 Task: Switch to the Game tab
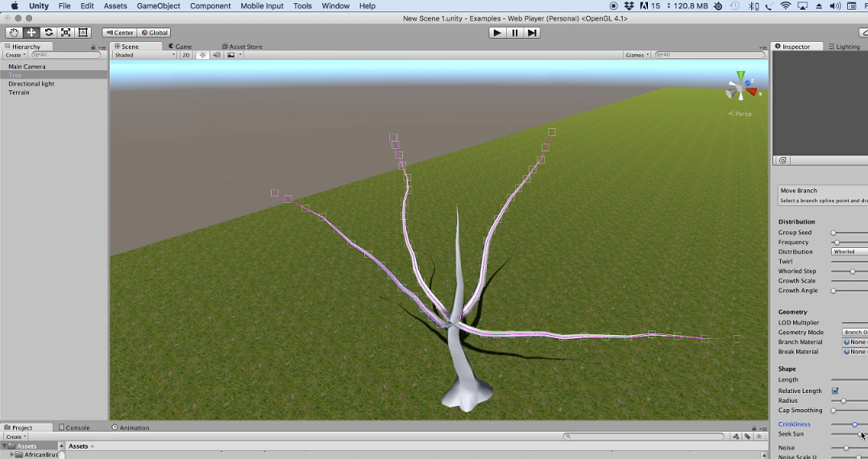tap(181, 47)
